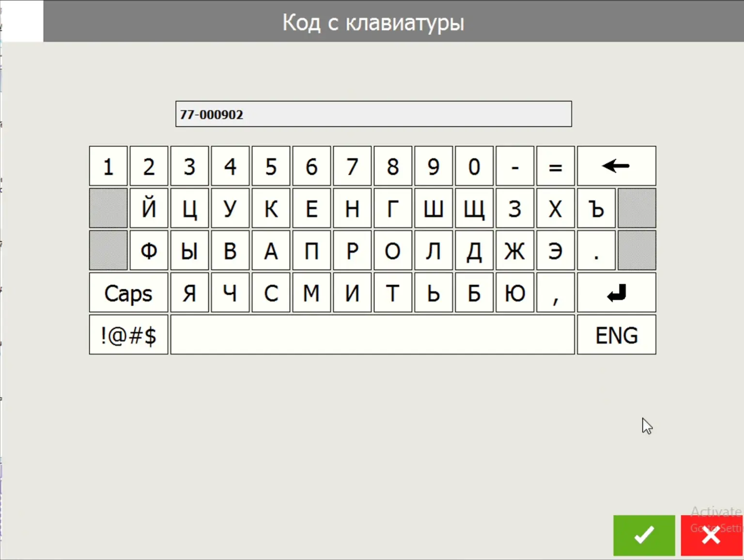744x560 pixels.
Task: Tap the Cyrillic letter З key
Action: pyautogui.click(x=515, y=208)
